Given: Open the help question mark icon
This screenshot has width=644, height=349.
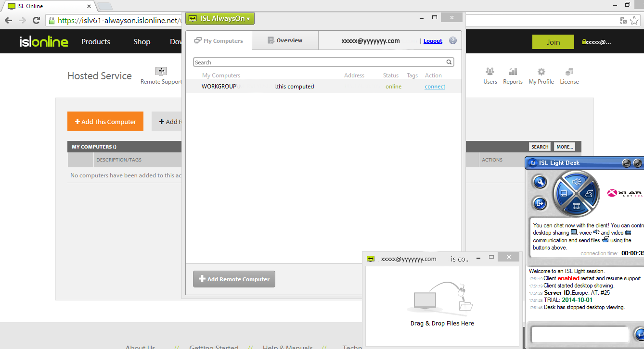Looking at the screenshot, I should pyautogui.click(x=453, y=41).
